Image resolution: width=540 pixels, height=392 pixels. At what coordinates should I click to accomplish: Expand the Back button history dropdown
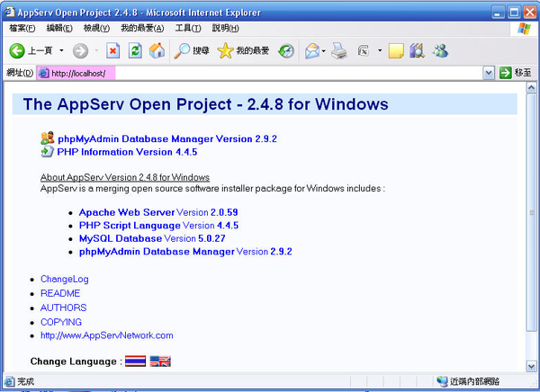tap(61, 50)
